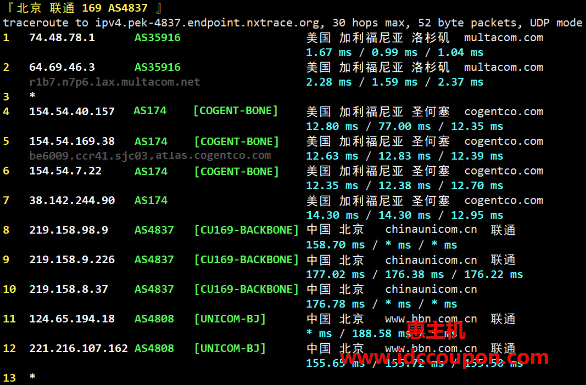586x385 pixels.
Task: Click [UNICOM-BJ] tag on hop 12
Action: click(230, 348)
